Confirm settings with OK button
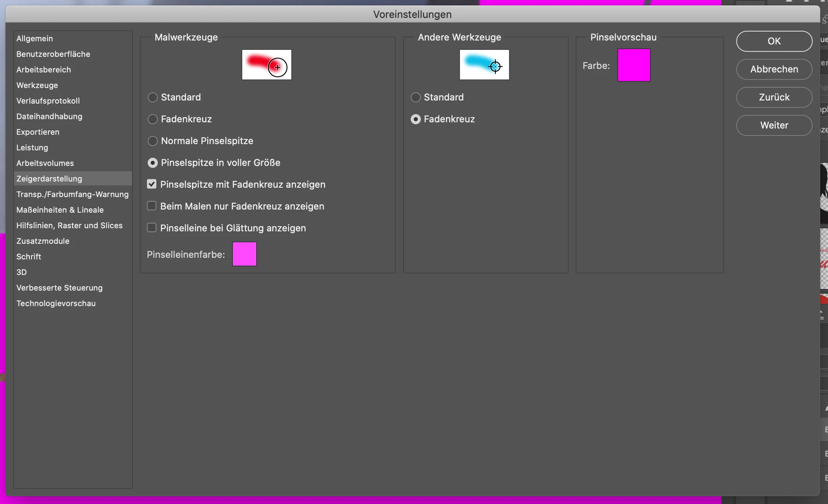Screen dimensions: 828x504 774,41
